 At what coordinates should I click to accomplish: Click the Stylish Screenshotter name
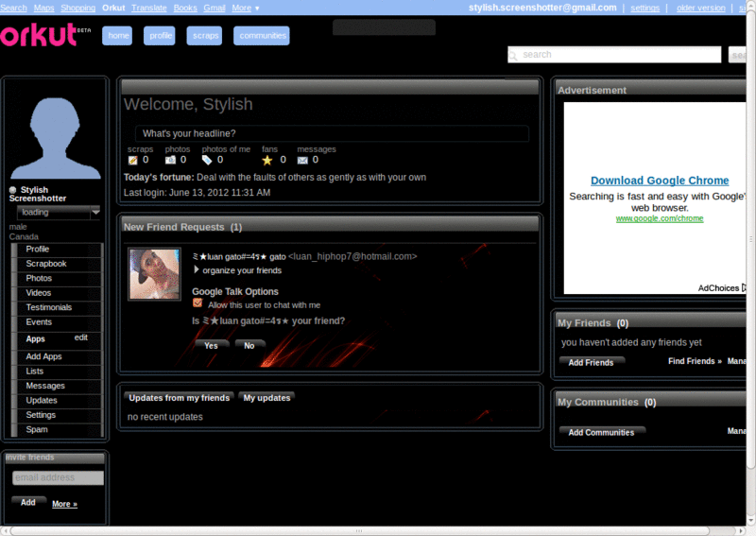(38, 194)
